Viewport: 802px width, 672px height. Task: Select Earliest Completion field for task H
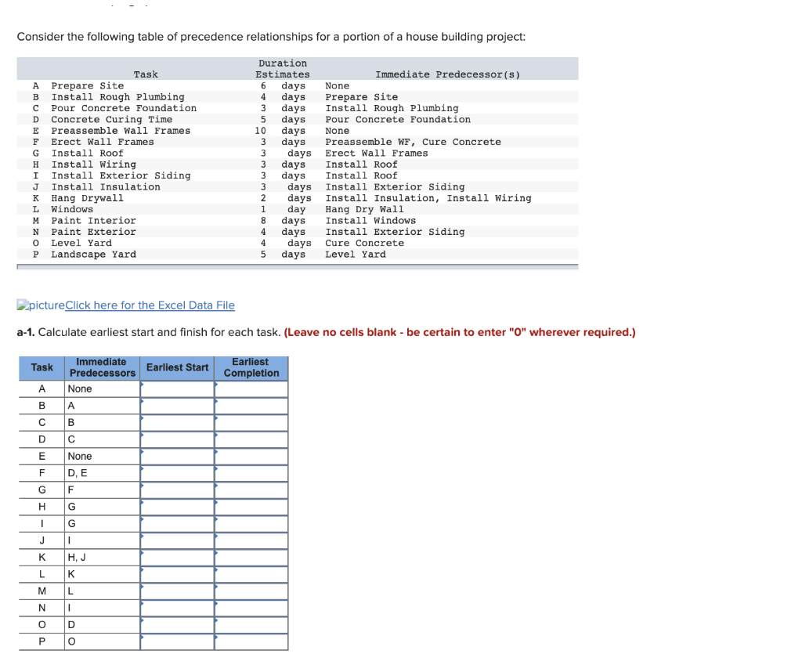pos(251,508)
